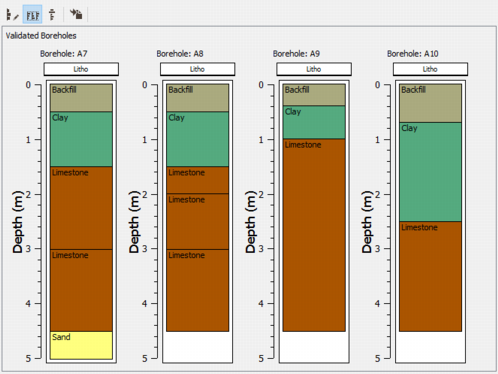Select the Backfill layer in borehole A10
Image resolution: width=498 pixels, height=374 pixels.
point(430,103)
